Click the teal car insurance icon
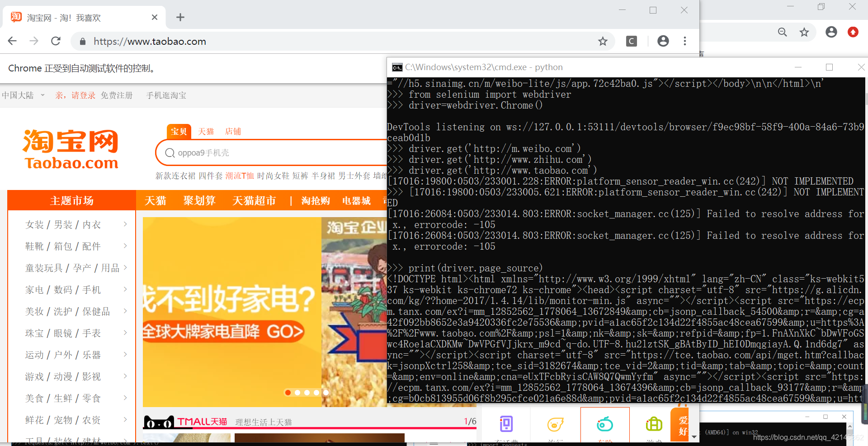The height and width of the screenshot is (446, 868). (x=605, y=424)
